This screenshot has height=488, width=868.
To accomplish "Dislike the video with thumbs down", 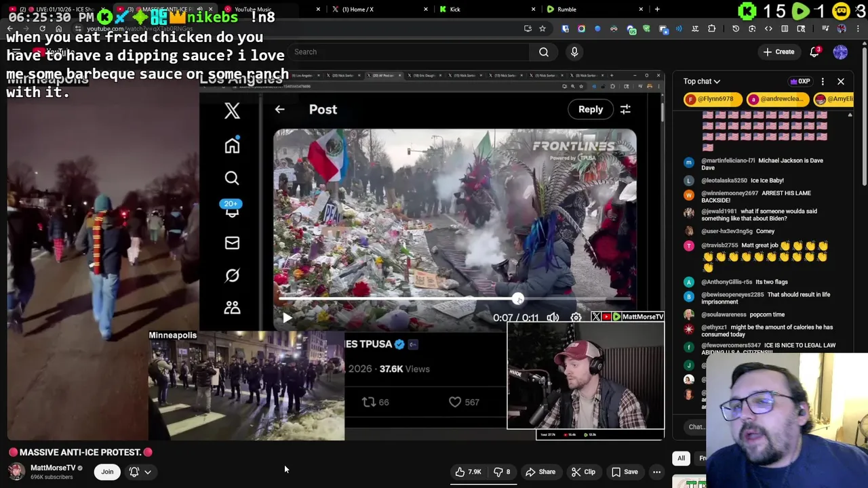I will [502, 472].
